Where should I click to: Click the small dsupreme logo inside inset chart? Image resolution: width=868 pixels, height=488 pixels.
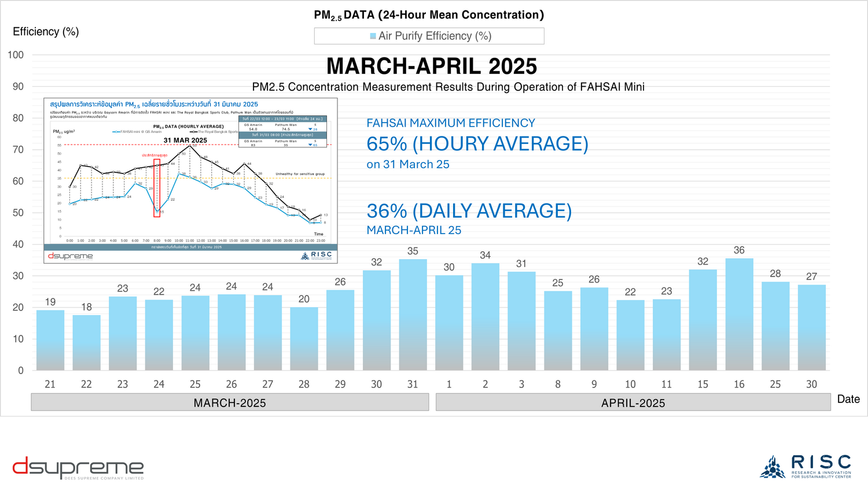70,256
